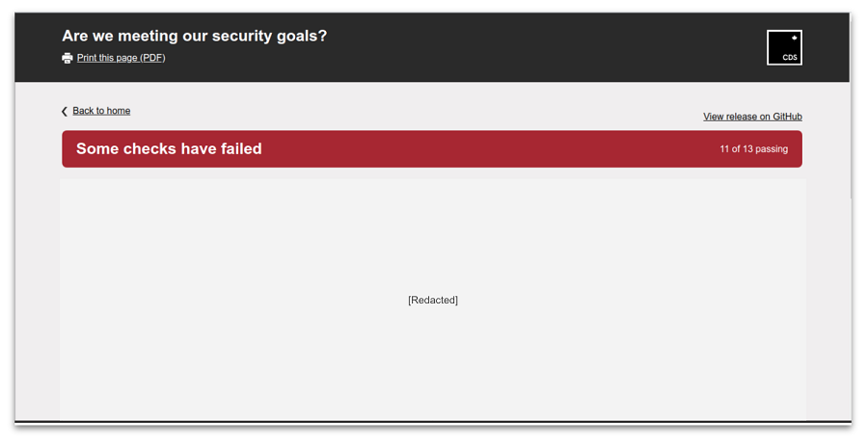The image size is (868, 448).
Task: Open the View release on GitHub link
Action: tap(752, 117)
